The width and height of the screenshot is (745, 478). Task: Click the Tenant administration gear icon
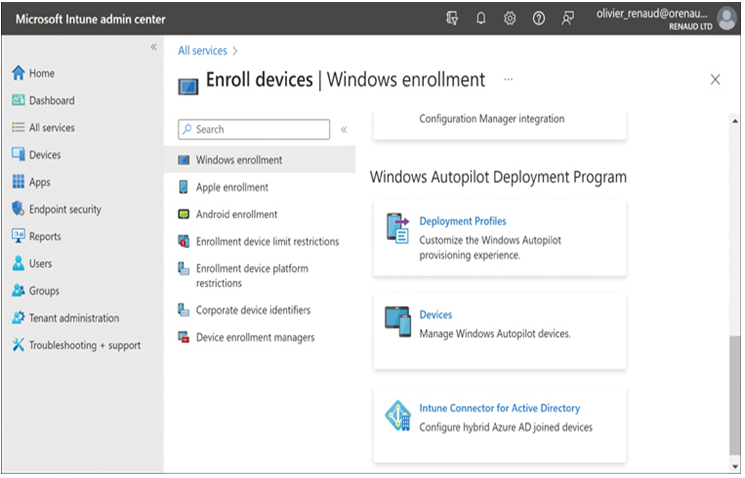click(x=18, y=318)
